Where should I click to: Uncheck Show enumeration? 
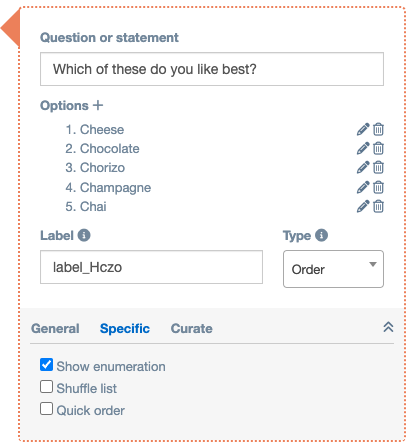[46, 365]
